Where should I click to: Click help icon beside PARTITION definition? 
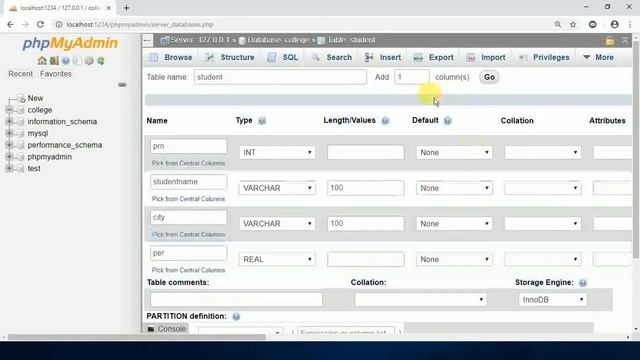(236, 316)
